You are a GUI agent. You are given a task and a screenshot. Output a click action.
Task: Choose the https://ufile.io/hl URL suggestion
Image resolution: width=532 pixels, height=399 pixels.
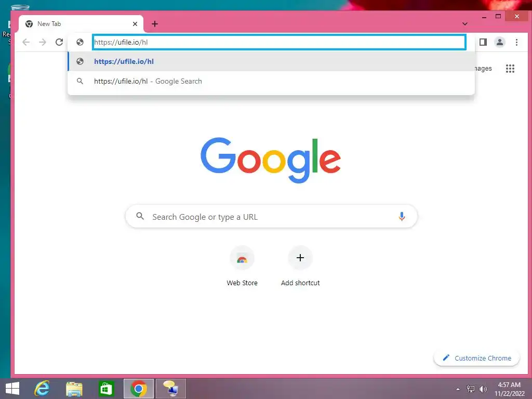pos(271,61)
